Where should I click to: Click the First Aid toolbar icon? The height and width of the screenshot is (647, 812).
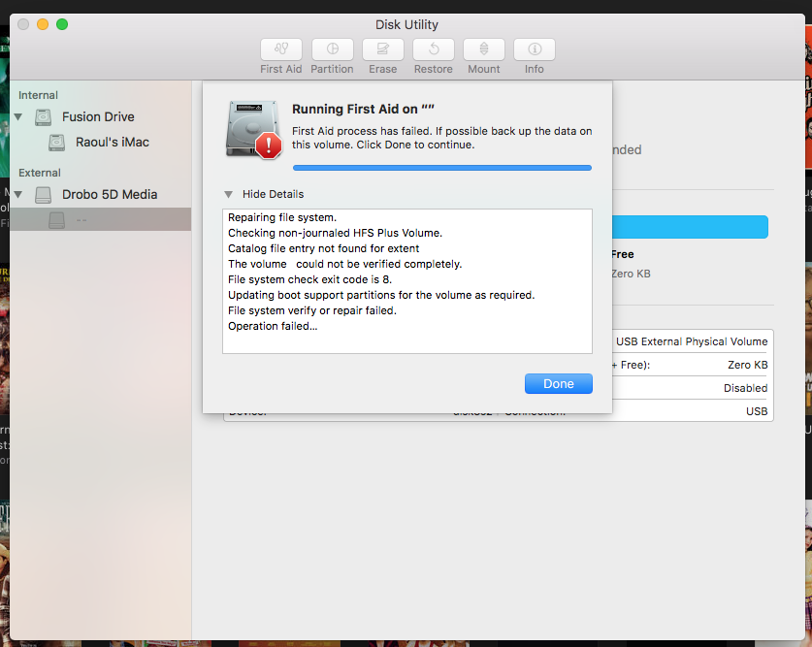coord(280,49)
